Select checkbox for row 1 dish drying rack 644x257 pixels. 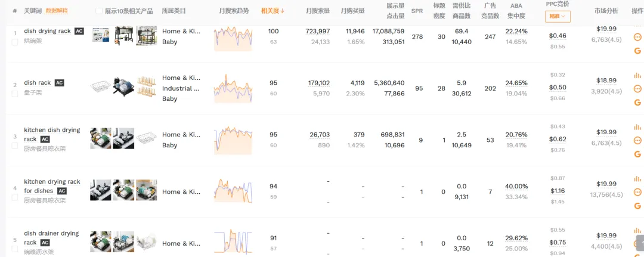pos(15,42)
